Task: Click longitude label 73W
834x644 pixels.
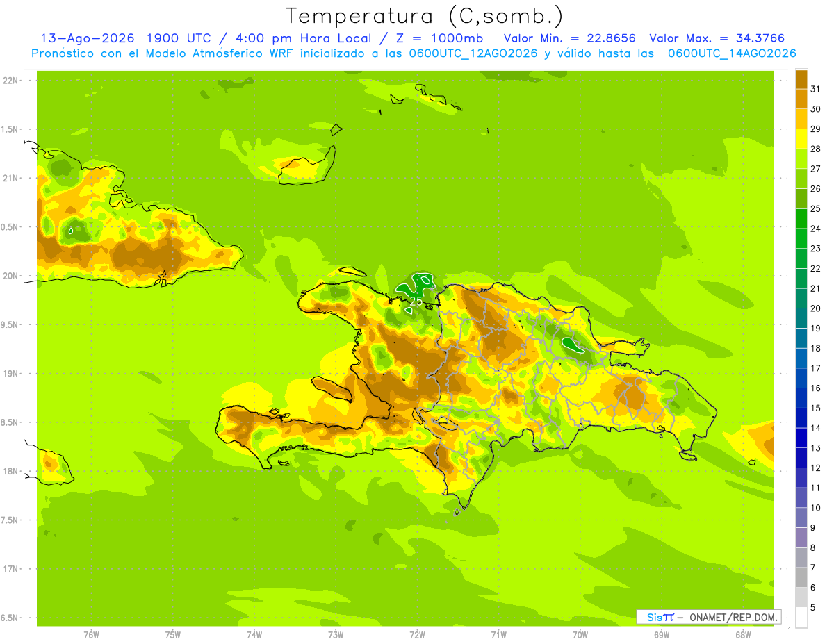Action: tap(336, 634)
